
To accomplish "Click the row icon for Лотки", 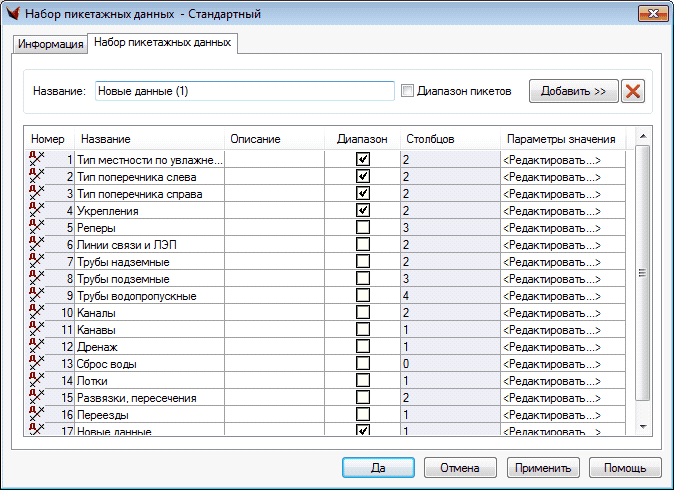I will pyautogui.click(x=38, y=380).
